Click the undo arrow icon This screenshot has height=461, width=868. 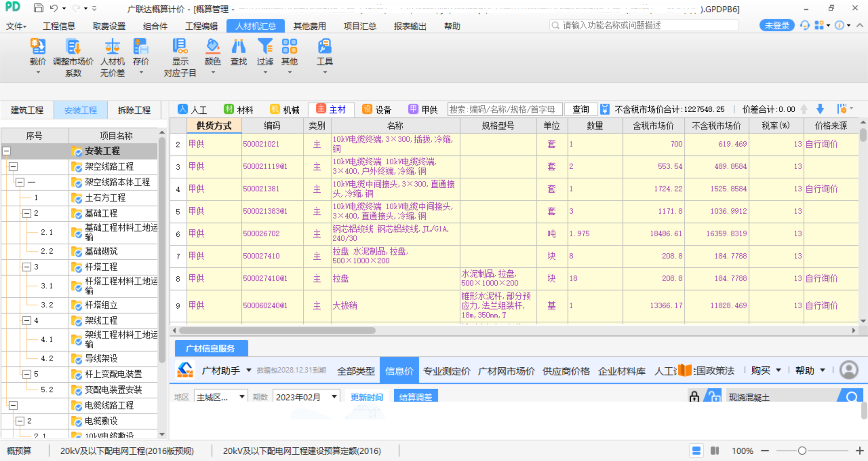pyautogui.click(x=54, y=8)
